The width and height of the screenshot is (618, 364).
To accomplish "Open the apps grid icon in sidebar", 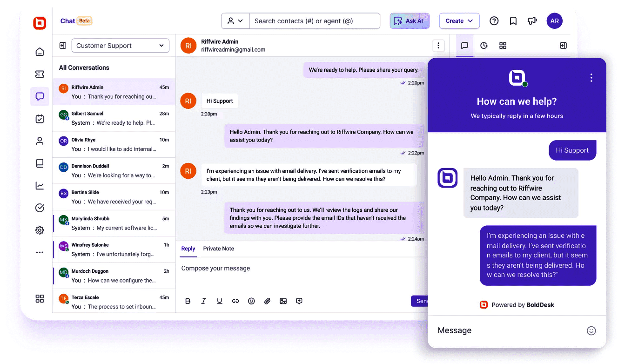I will (40, 299).
